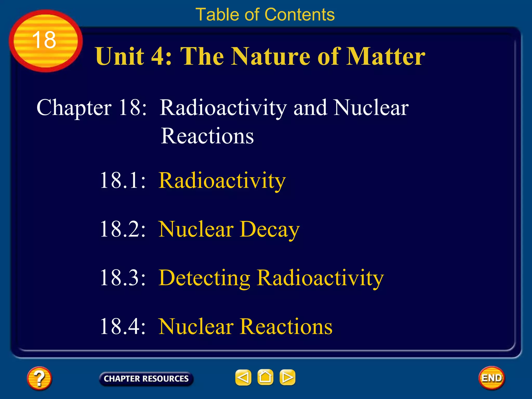Click the 18.3 section number

(x=123, y=278)
